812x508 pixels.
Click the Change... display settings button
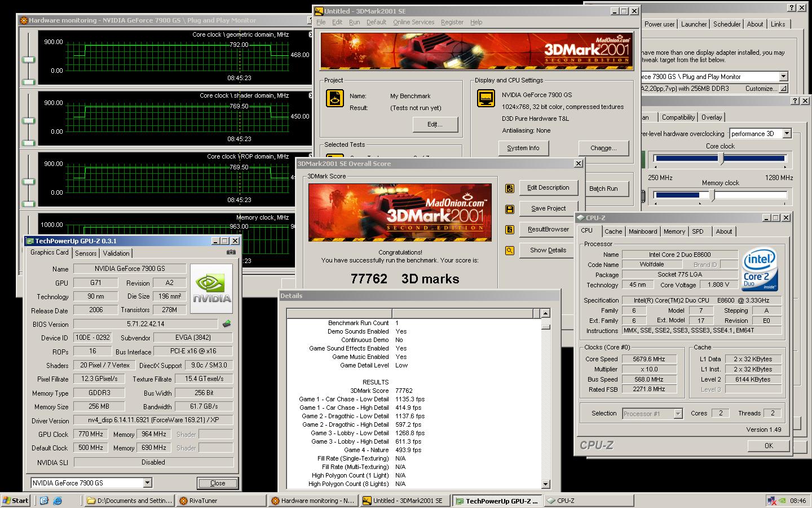pyautogui.click(x=603, y=148)
